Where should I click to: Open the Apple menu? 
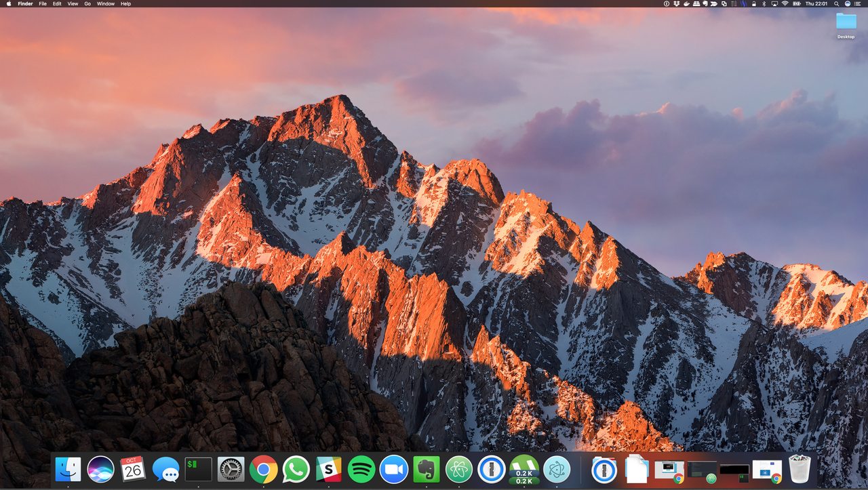point(9,3)
